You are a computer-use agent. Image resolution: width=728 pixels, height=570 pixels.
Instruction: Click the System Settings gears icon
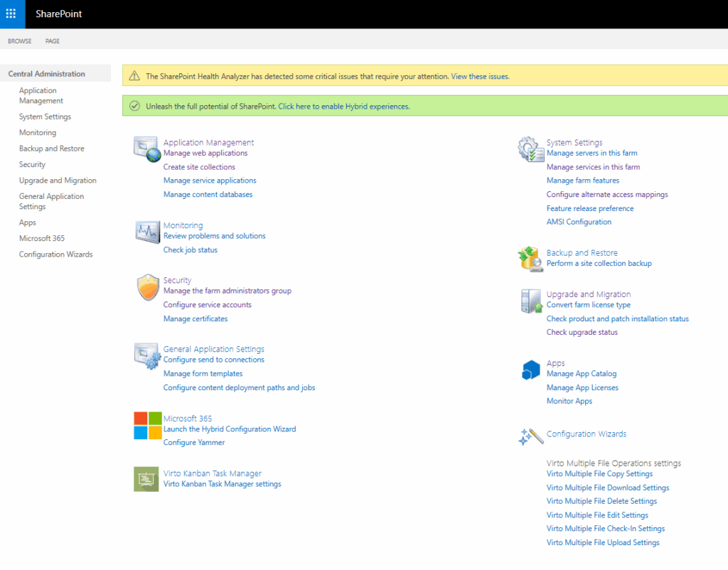pos(530,149)
